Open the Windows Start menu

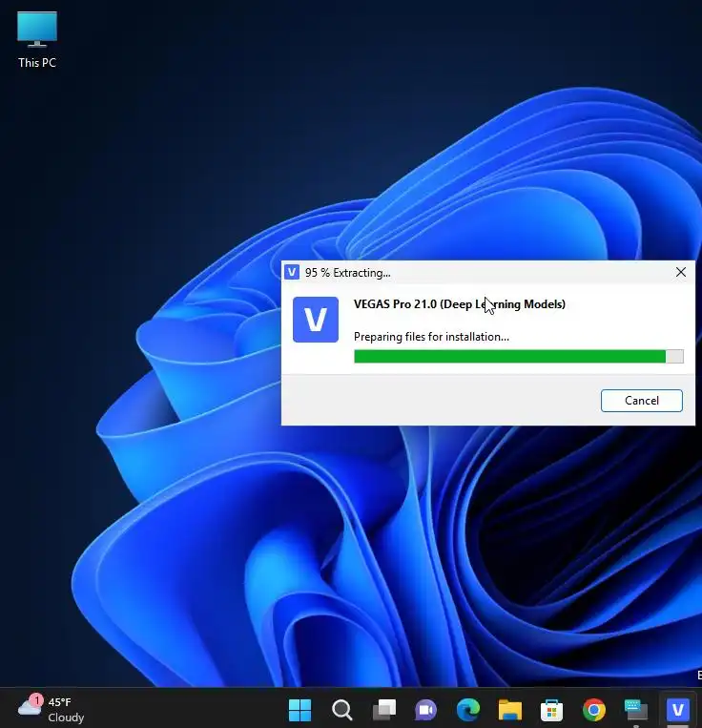[299, 710]
